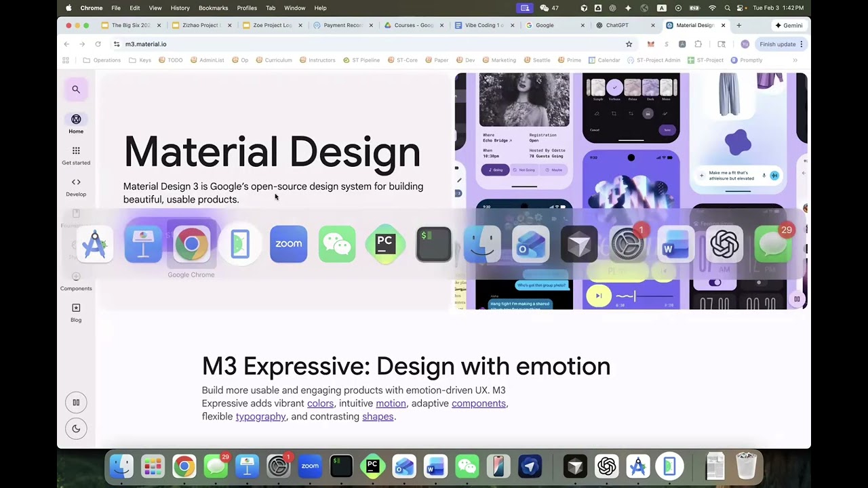Switch to Word in the app switcher
The image size is (868, 488).
click(675, 244)
